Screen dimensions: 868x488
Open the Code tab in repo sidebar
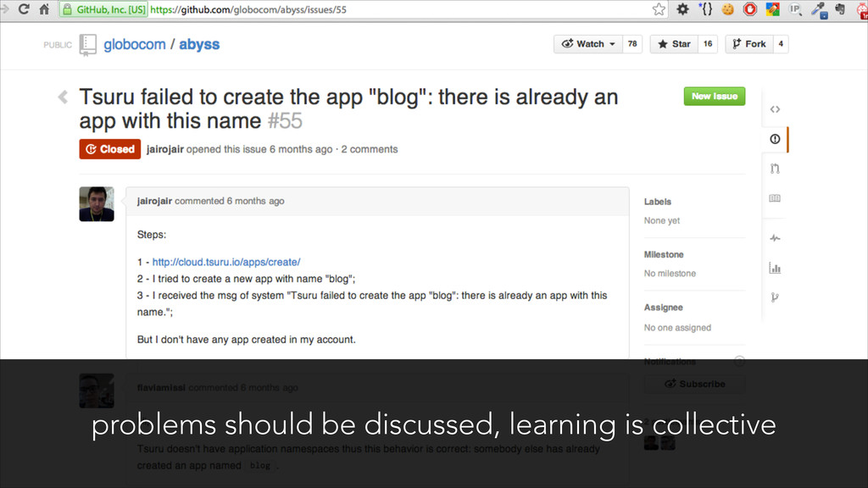(774, 109)
